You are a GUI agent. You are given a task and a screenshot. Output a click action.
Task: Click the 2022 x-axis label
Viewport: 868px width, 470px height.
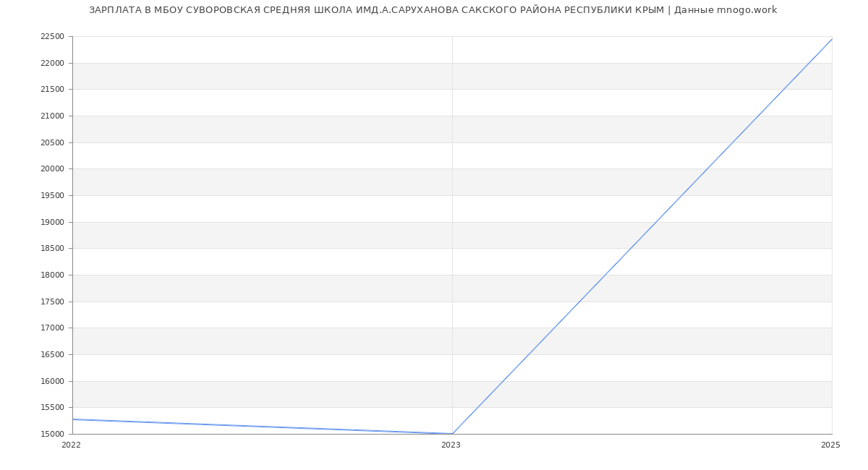[71, 445]
